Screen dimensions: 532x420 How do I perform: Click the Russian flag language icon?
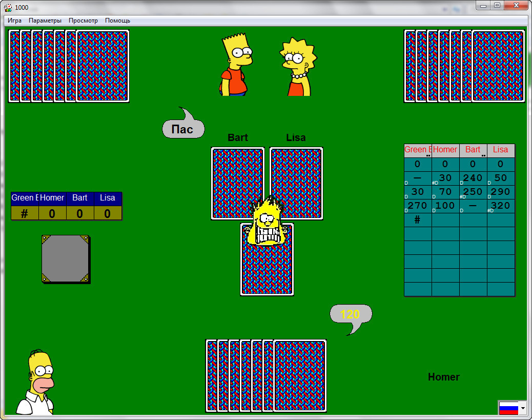click(508, 408)
